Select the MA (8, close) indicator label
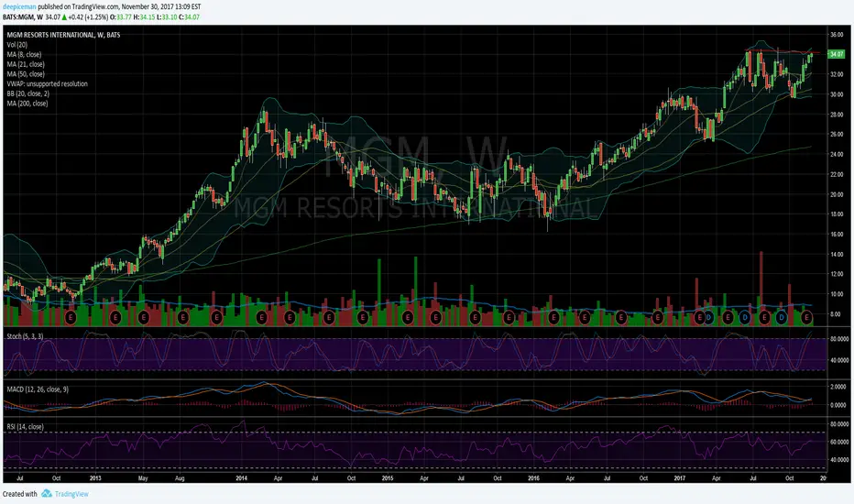The height and width of the screenshot is (504, 854). (x=24, y=54)
